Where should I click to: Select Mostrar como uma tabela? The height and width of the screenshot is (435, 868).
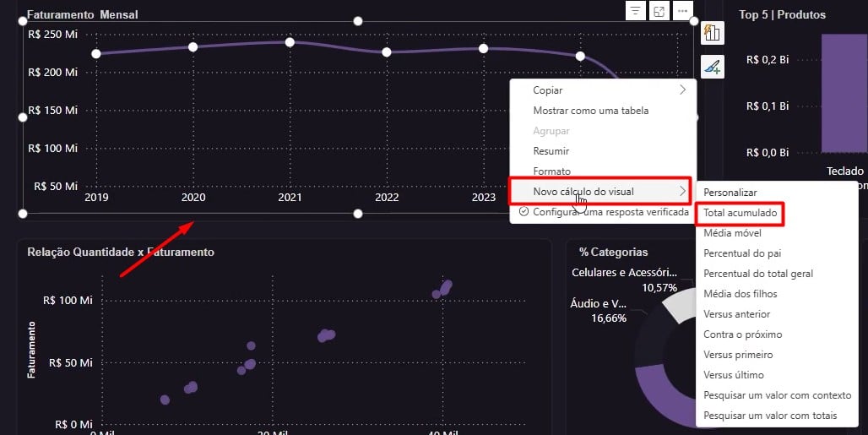click(x=604, y=111)
